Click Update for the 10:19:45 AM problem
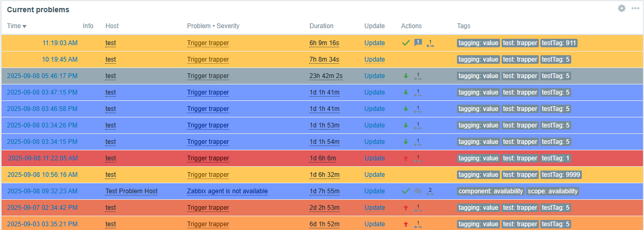This screenshot has height=230, width=644. click(x=375, y=59)
